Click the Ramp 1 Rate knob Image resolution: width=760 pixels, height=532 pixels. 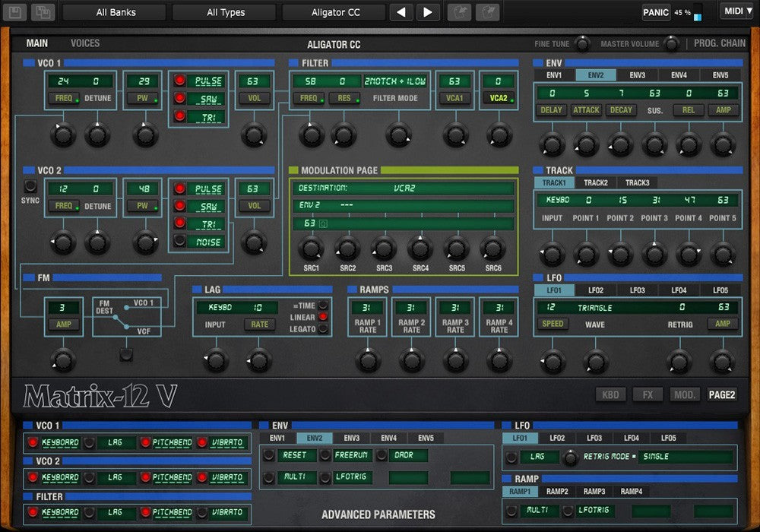tap(367, 360)
